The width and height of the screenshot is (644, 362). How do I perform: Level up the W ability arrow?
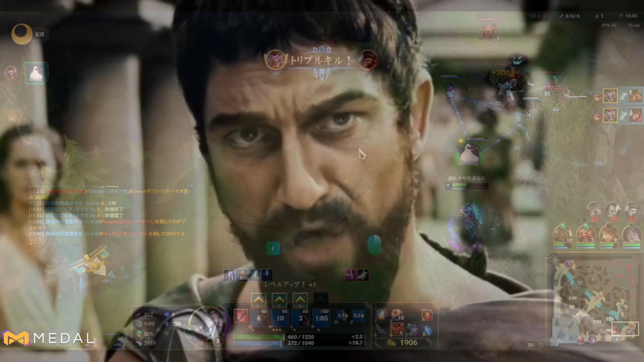click(x=279, y=300)
